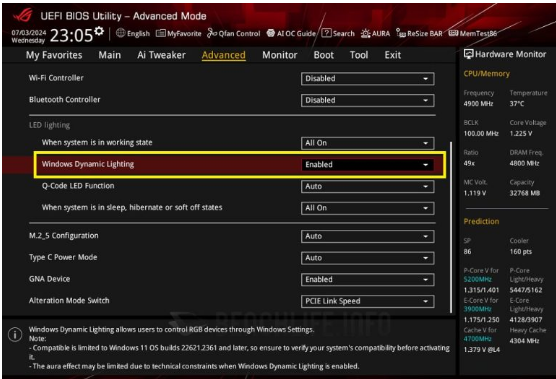The width and height of the screenshot is (556, 379).
Task: Open the working state LED dropdown
Action: [x=367, y=143]
